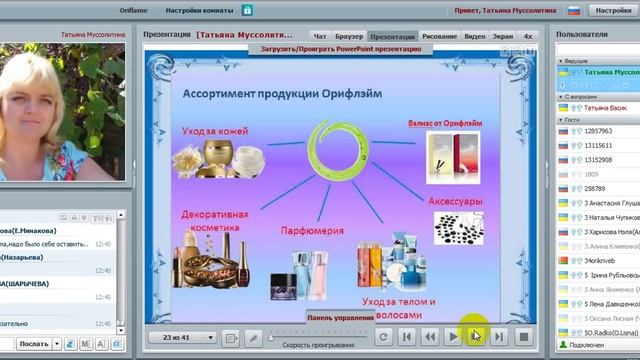Open the Экран tab
The height and width of the screenshot is (360, 640).
click(502, 36)
